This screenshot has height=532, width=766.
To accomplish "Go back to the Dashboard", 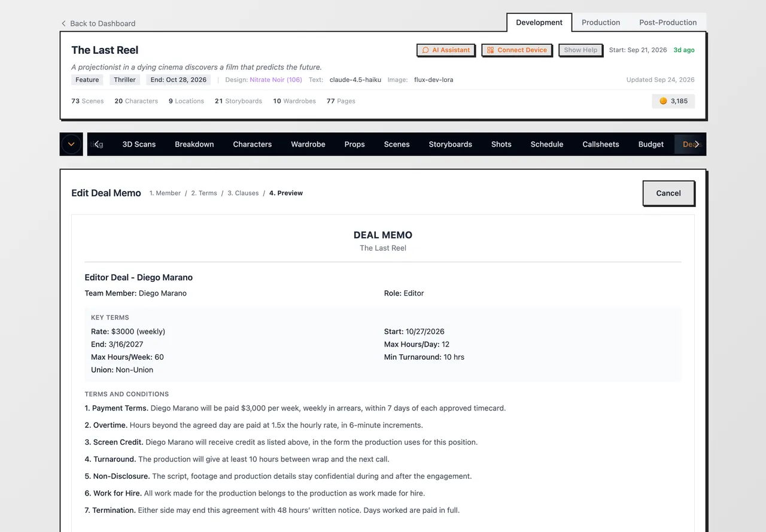I will (98, 23).
